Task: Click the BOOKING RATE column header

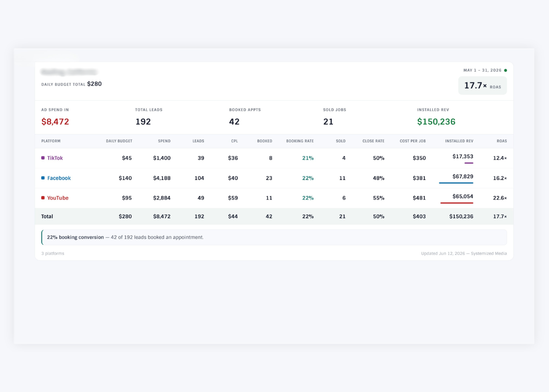Action: pos(300,141)
